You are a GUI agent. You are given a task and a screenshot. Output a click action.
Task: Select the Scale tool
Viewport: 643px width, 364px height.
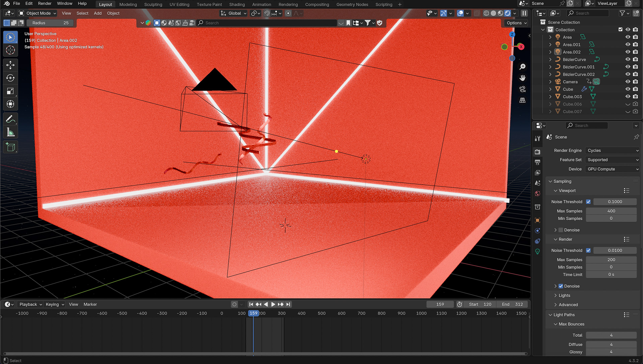pyautogui.click(x=10, y=91)
